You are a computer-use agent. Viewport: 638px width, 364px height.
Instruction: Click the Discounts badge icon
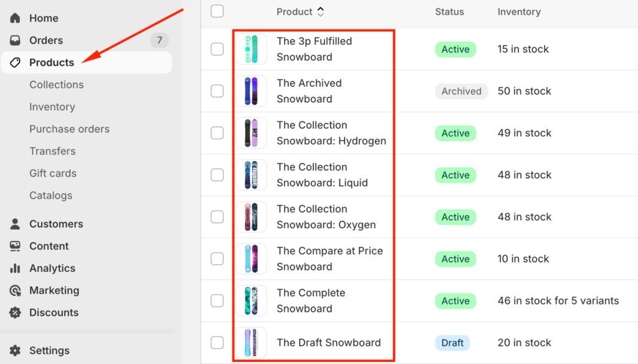(16, 313)
